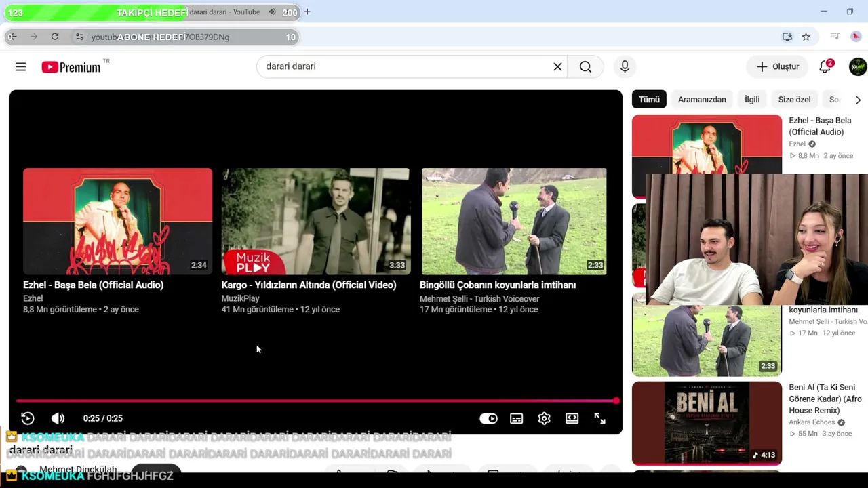This screenshot has width=868, height=488.
Task: Enter fullscreen in the video player
Action: [600, 418]
